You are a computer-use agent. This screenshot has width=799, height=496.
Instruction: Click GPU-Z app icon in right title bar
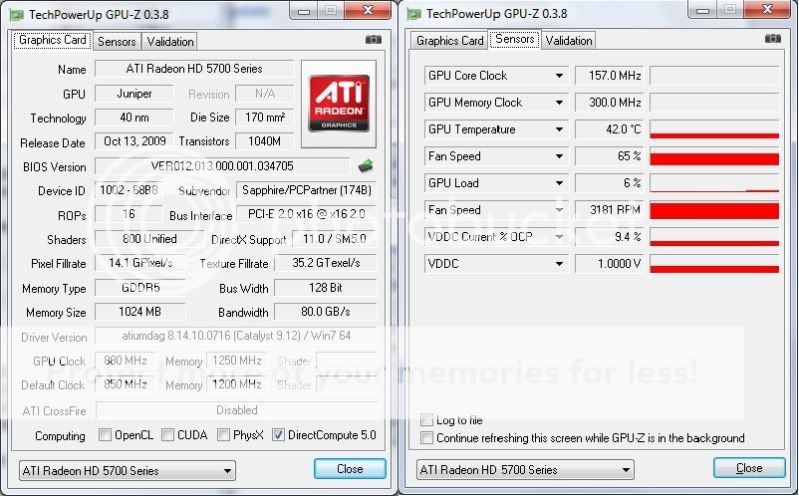click(x=413, y=13)
